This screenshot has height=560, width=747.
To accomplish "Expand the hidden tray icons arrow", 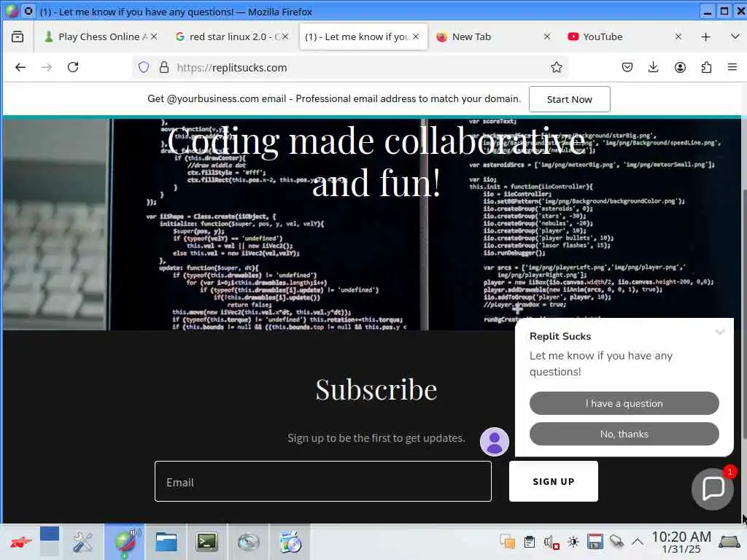I will click(638, 542).
